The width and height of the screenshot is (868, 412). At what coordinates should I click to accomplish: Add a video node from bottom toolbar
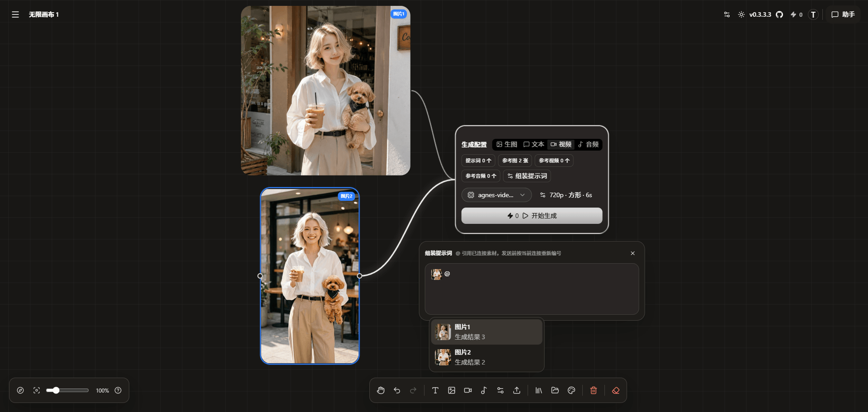(468, 390)
